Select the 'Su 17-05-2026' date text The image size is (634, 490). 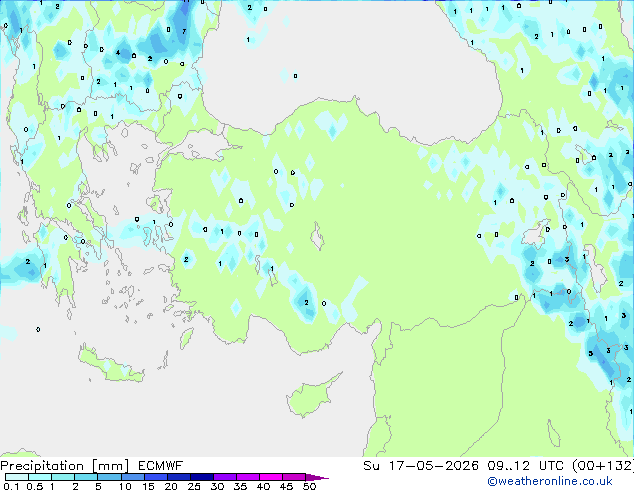point(421,466)
